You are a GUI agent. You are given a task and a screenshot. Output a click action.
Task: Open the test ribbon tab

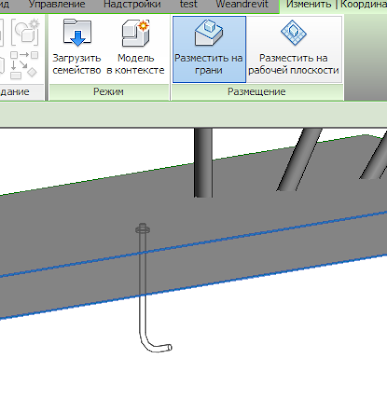point(188,5)
